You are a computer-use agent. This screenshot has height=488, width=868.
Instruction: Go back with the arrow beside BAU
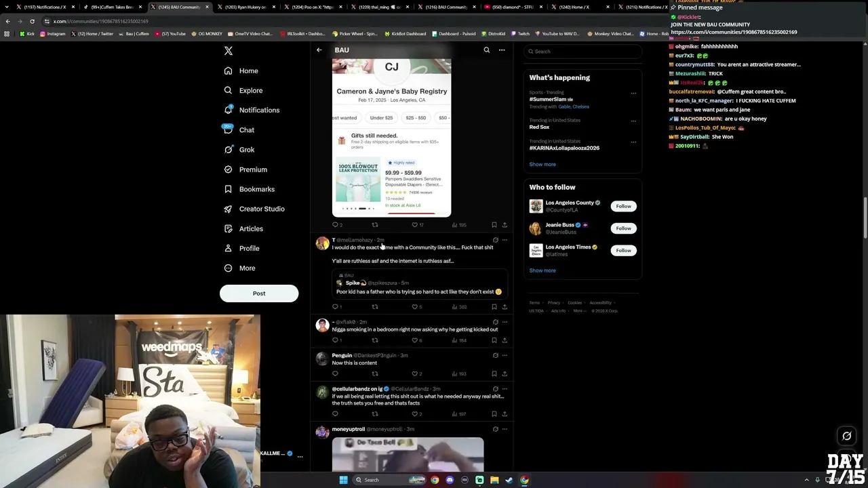pos(319,50)
